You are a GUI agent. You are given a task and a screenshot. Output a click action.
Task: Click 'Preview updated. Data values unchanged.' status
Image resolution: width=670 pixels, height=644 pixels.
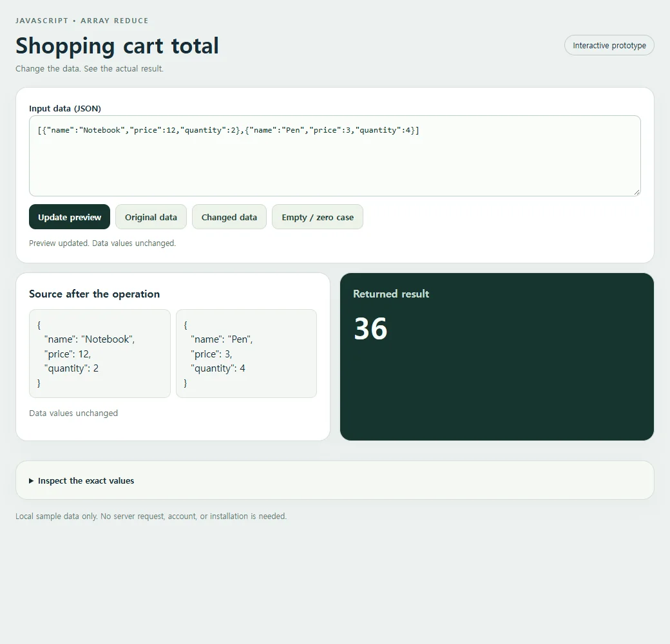click(102, 243)
